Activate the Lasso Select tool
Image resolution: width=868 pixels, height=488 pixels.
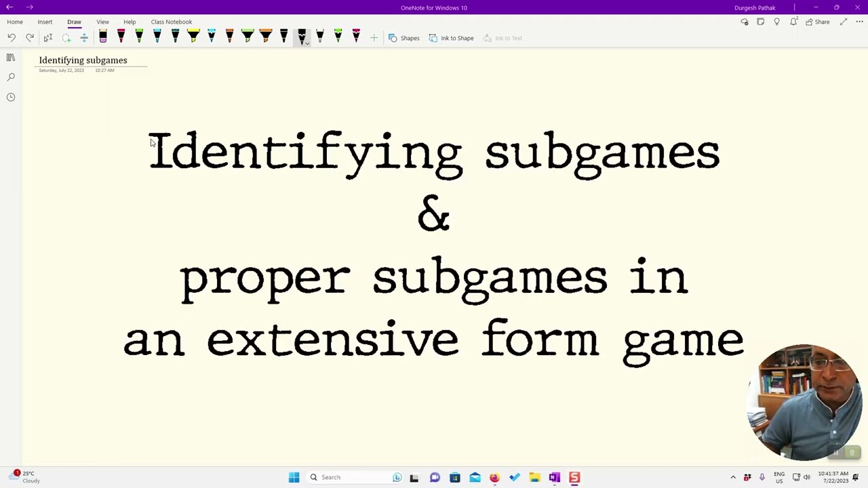pos(66,38)
